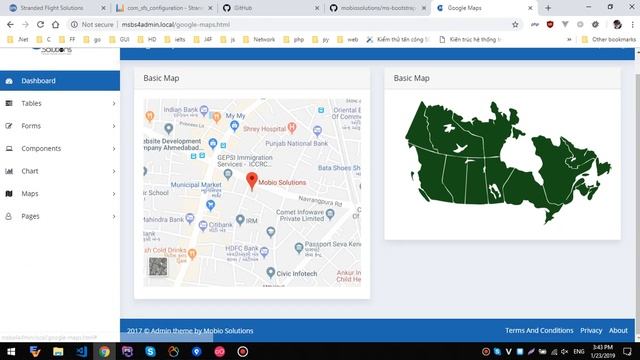This screenshot has width=640, height=360.
Task: Click Mobio Solutions footer credit link
Action: click(228, 331)
